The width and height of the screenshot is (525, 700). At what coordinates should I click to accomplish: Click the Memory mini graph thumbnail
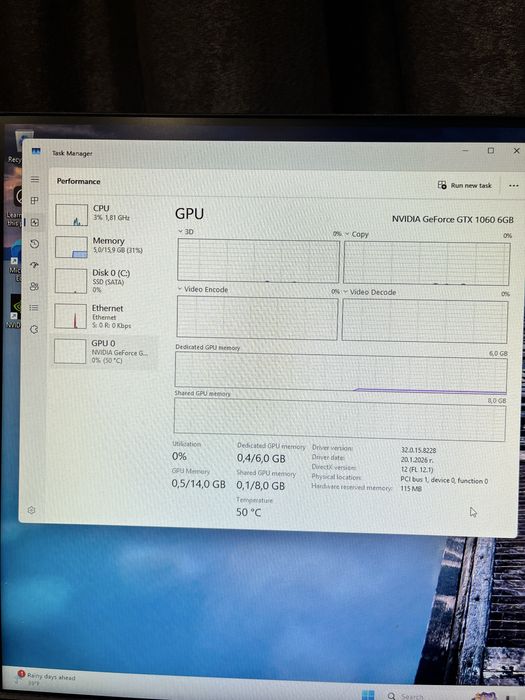[x=71, y=247]
